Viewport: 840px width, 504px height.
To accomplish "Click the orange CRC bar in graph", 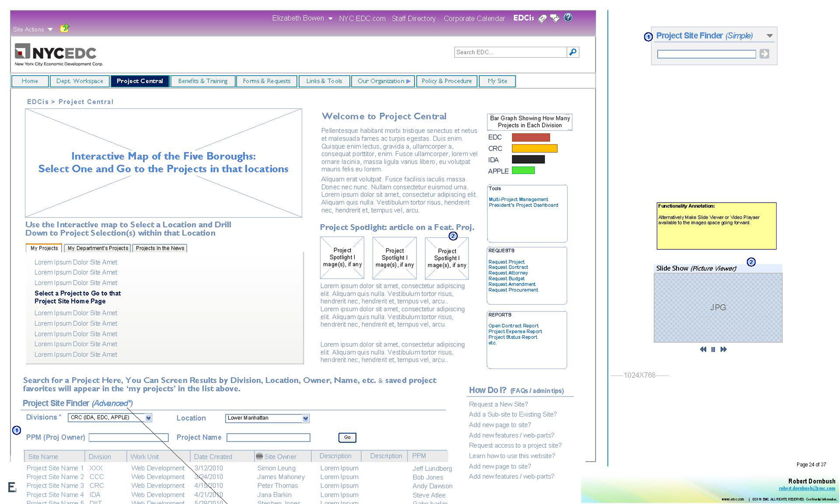I will (x=534, y=148).
